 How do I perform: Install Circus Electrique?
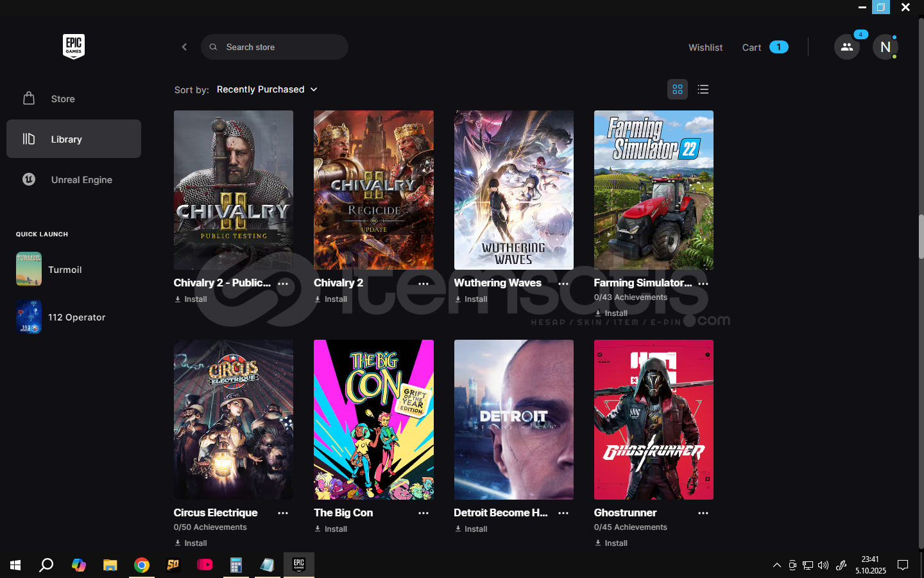point(191,543)
